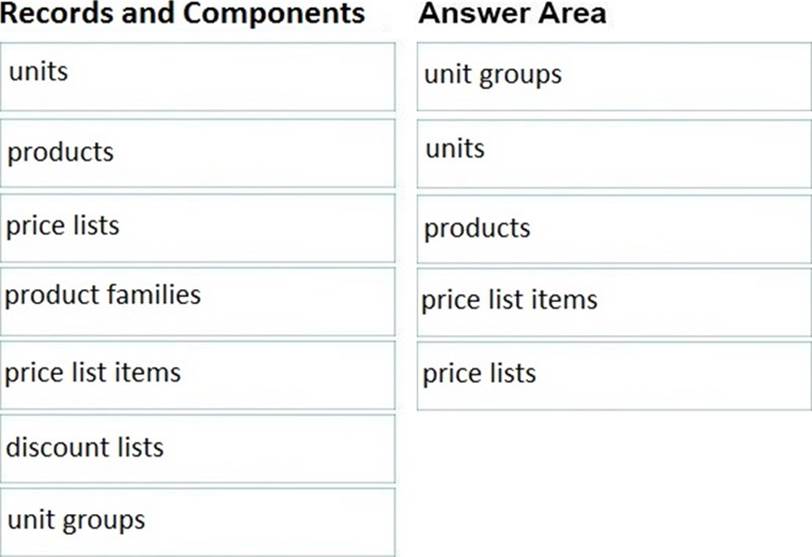
Task: Choose the discount lists record box
Action: tap(197, 447)
